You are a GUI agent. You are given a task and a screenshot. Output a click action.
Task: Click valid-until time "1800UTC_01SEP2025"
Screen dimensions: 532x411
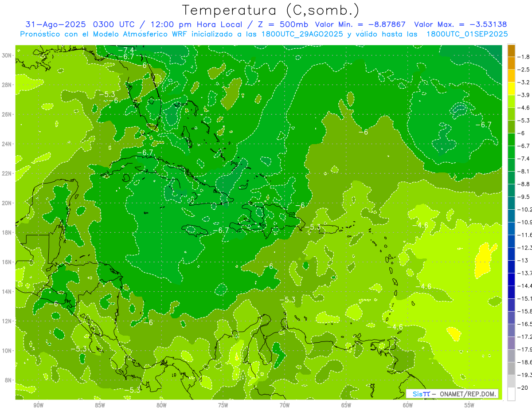467,34
